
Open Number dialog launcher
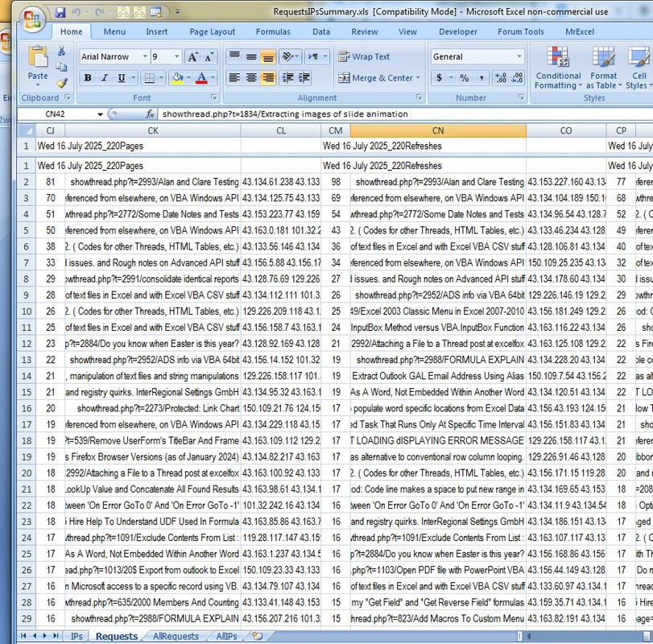point(521,97)
